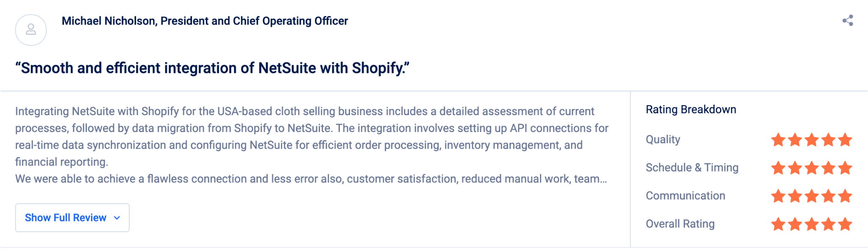Click the second star in Overall Rating
Viewport: 868px width, 249px height.
point(795,224)
